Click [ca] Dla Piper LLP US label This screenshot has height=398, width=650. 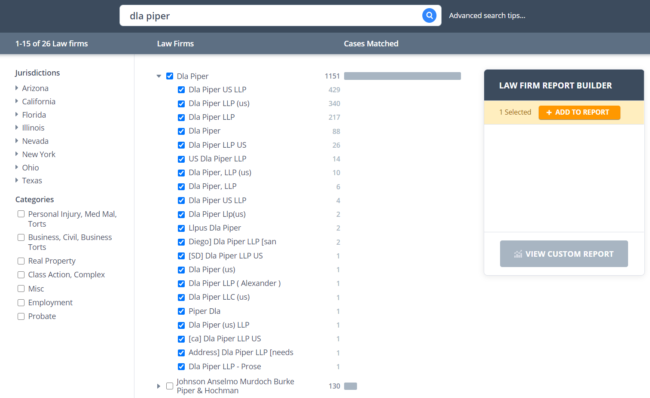coord(225,339)
